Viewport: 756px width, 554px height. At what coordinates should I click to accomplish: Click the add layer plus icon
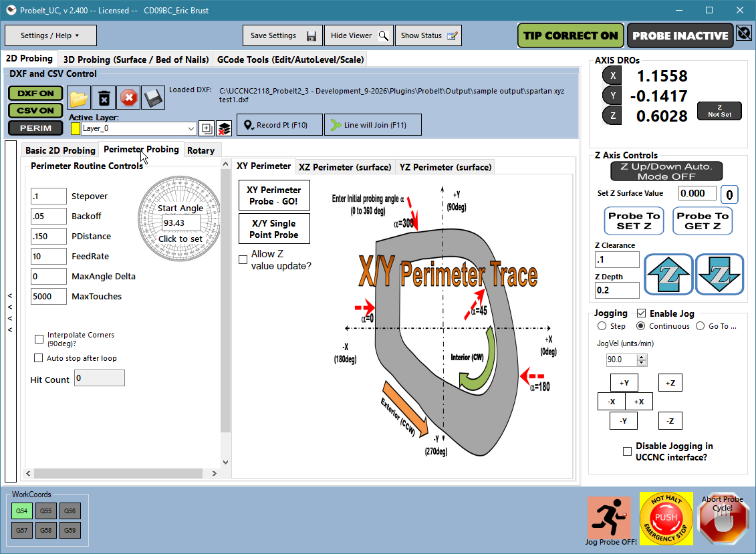(x=207, y=128)
